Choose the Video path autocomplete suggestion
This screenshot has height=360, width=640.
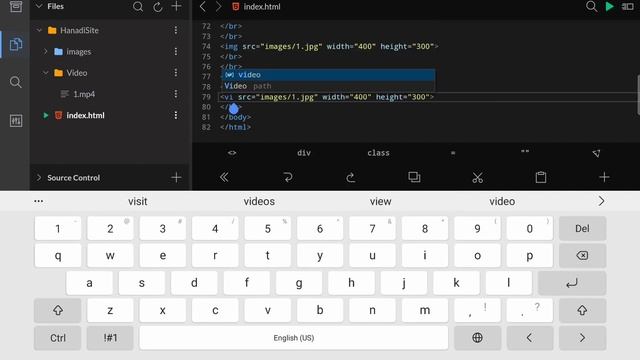point(328,86)
